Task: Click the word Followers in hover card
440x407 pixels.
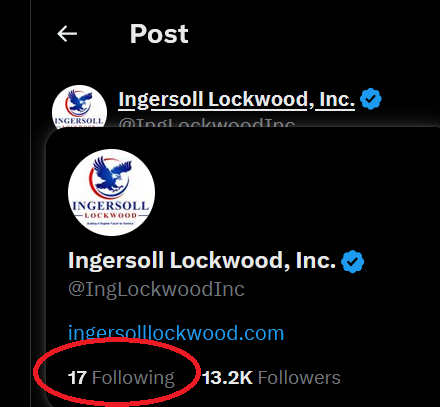Action: click(299, 378)
